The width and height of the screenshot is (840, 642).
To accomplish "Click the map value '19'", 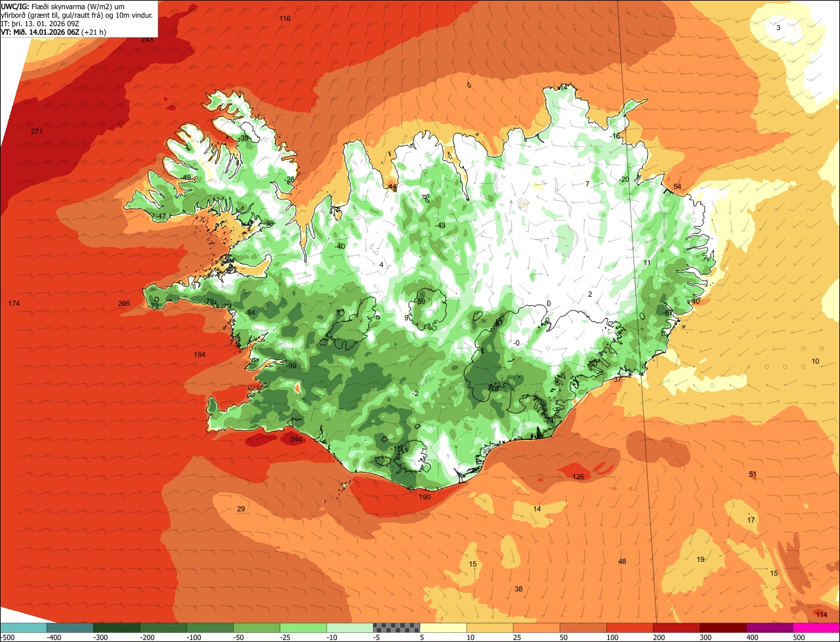I will pos(700,559).
